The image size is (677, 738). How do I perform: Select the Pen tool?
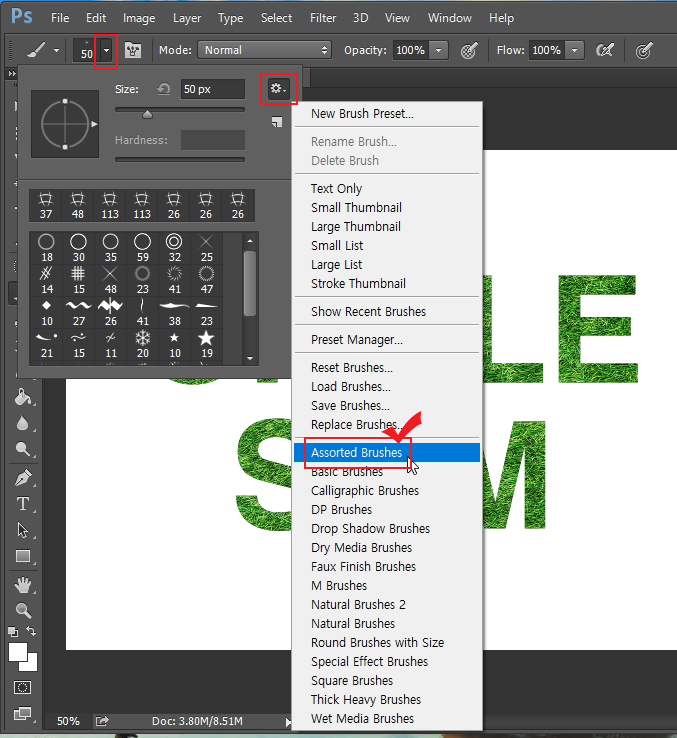point(23,478)
